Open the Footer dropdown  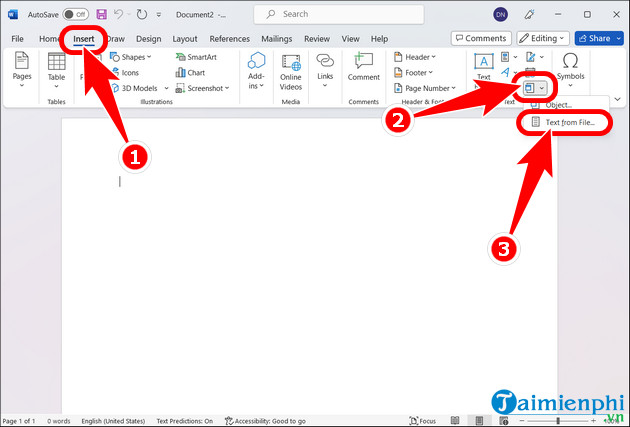[413, 73]
